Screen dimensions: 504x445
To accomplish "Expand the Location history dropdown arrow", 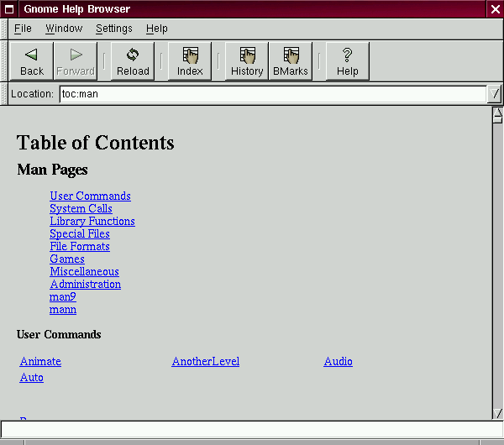I will [x=495, y=94].
